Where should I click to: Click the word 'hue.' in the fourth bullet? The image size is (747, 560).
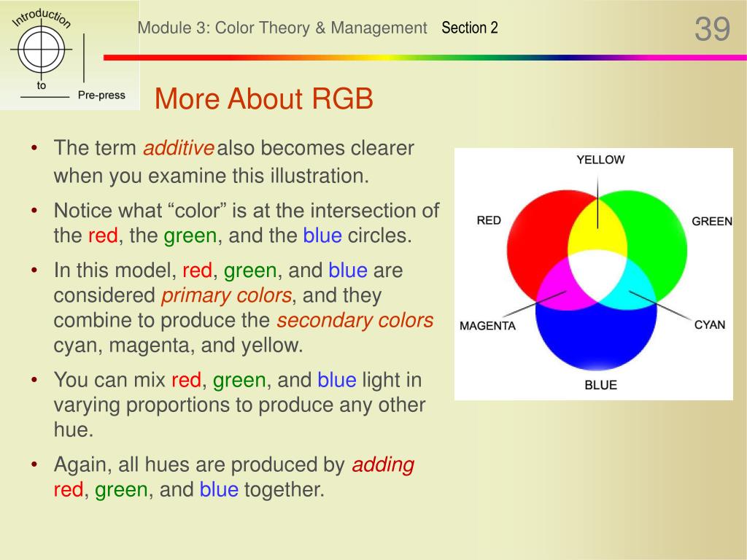click(x=74, y=430)
